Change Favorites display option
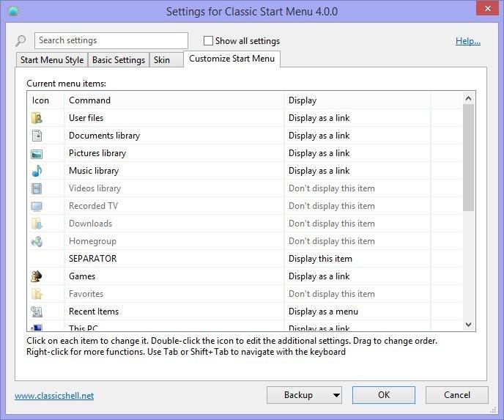504x420 pixels. (332, 294)
